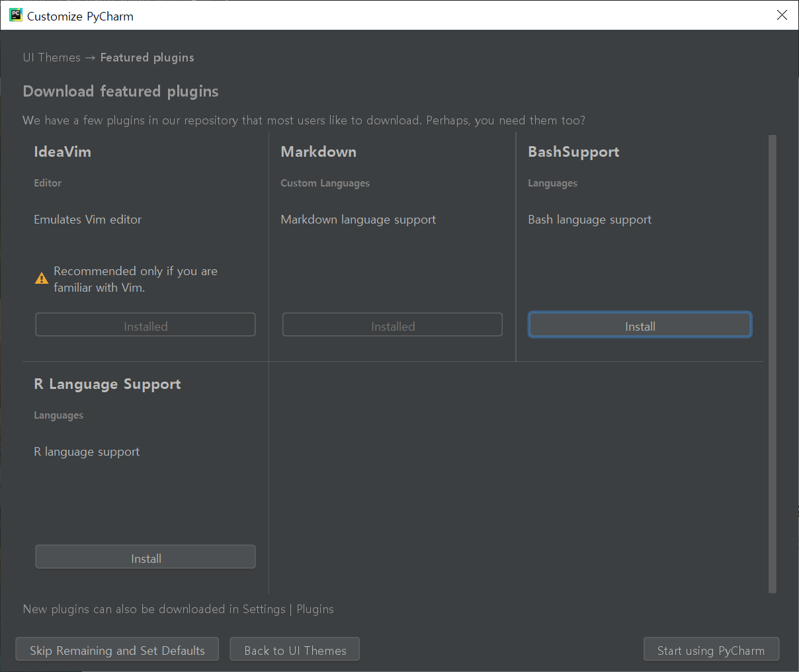Click the 'Customize PyCharm' window title

point(80,16)
